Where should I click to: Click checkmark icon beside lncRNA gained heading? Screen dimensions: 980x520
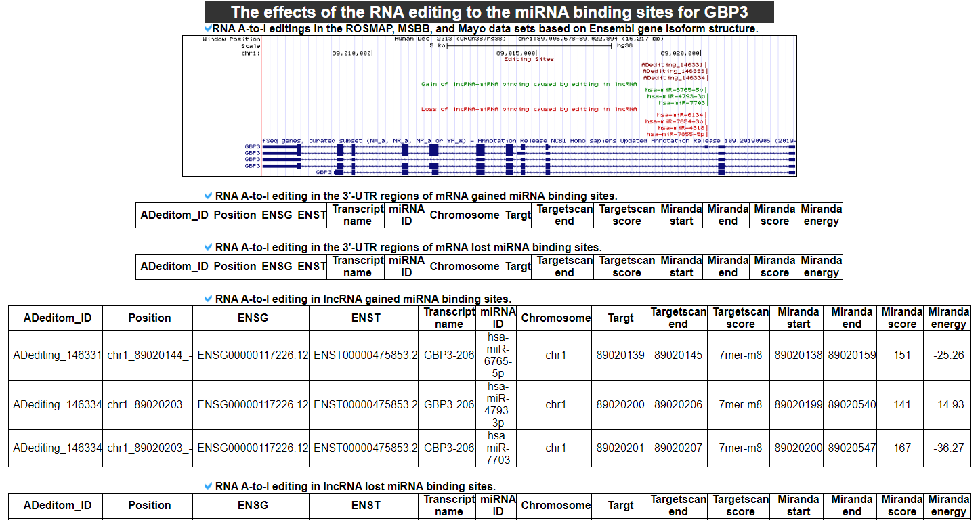click(x=208, y=299)
